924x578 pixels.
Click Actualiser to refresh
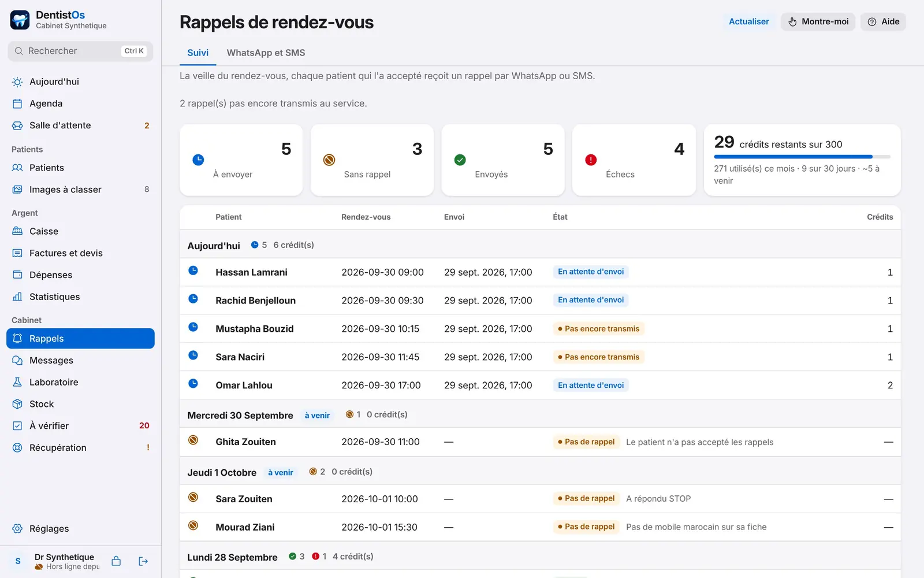click(748, 21)
